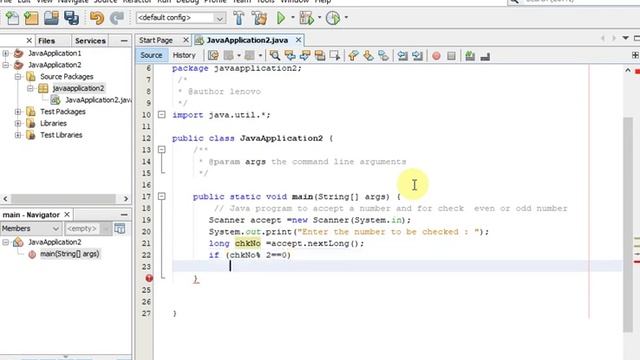
Task: Click the New File toolbar icon
Action: (x=12, y=18)
